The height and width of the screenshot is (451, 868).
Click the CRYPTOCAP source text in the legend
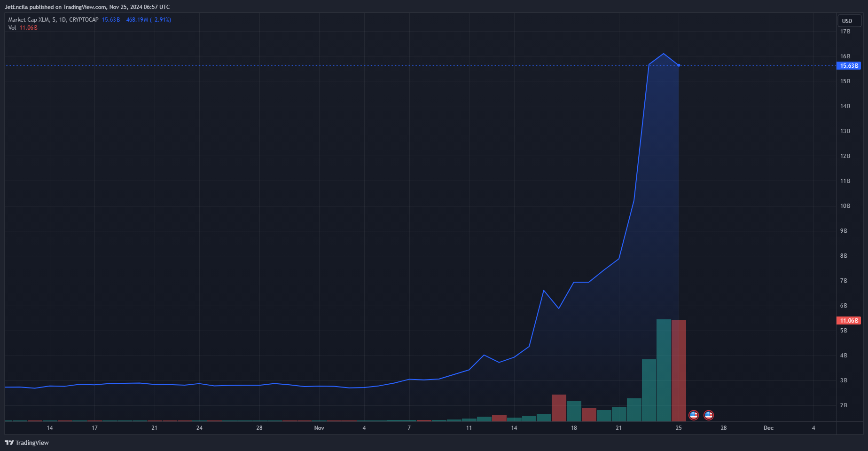84,20
